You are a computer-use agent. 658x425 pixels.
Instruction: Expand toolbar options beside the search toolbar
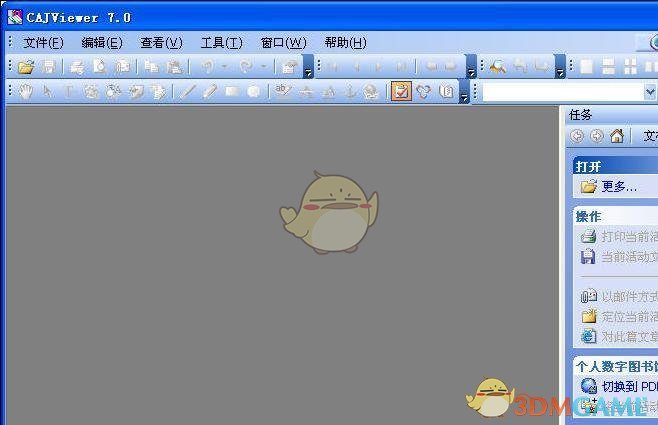pos(559,67)
